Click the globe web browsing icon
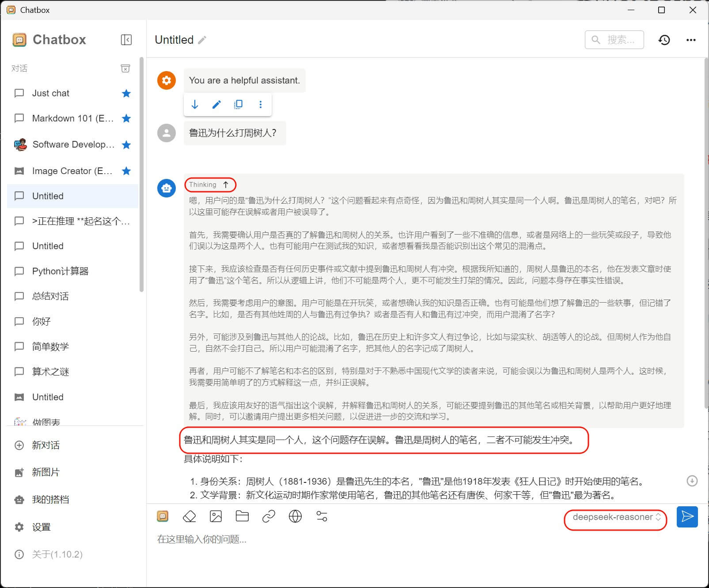709x588 pixels. click(295, 516)
